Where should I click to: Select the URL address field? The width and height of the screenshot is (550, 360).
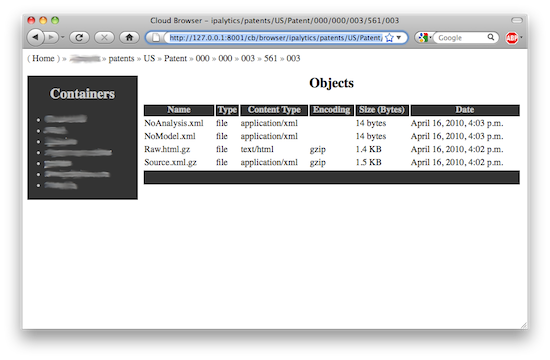(276, 38)
